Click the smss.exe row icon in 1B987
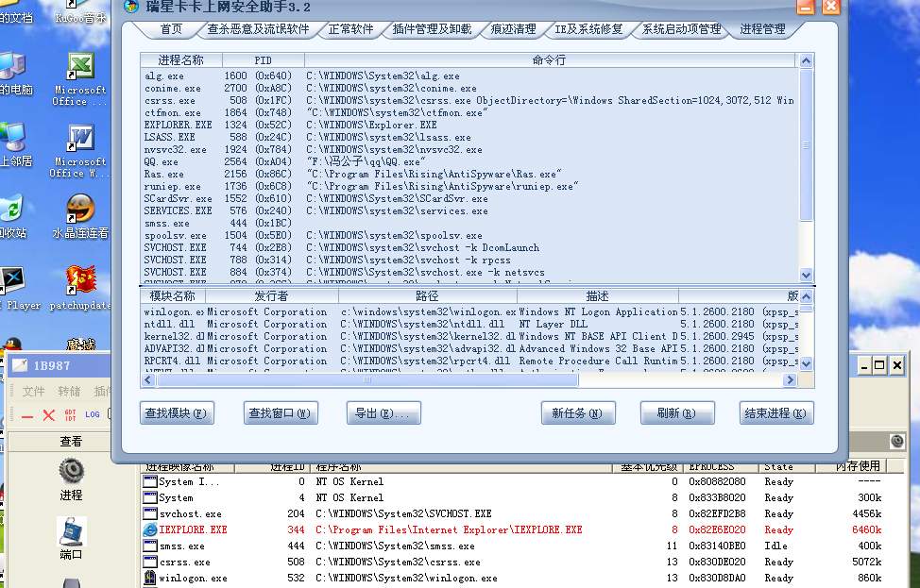 point(150,546)
